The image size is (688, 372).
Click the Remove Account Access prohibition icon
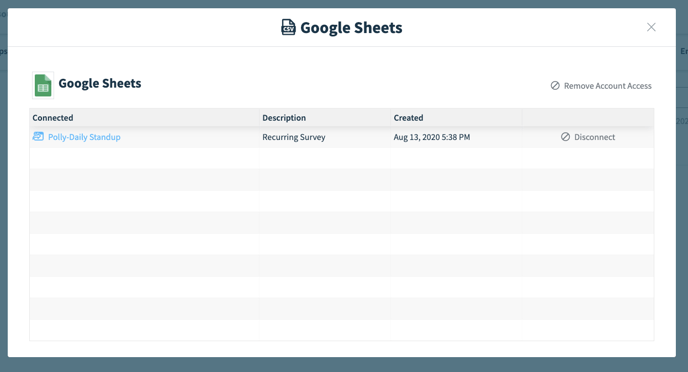pos(555,86)
